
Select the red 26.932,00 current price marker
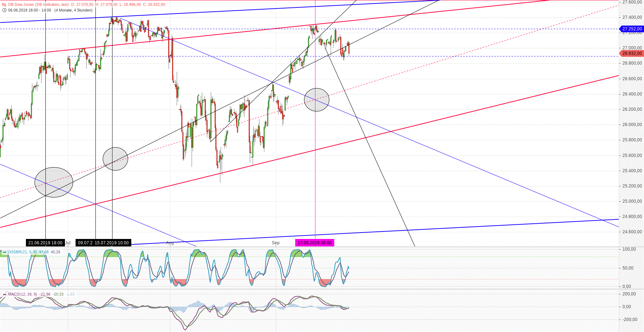pos(632,53)
